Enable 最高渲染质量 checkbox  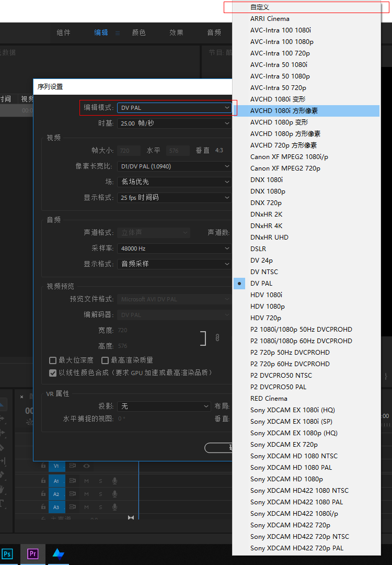[x=105, y=360]
